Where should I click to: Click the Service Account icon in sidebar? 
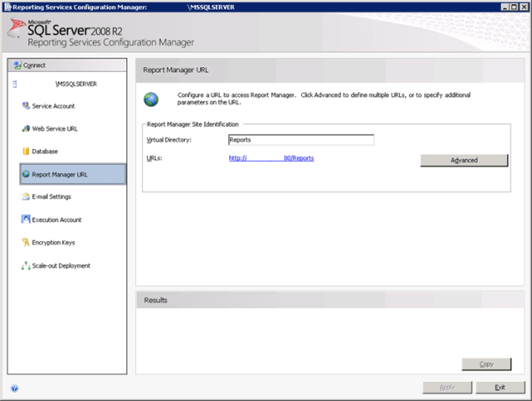[25, 106]
